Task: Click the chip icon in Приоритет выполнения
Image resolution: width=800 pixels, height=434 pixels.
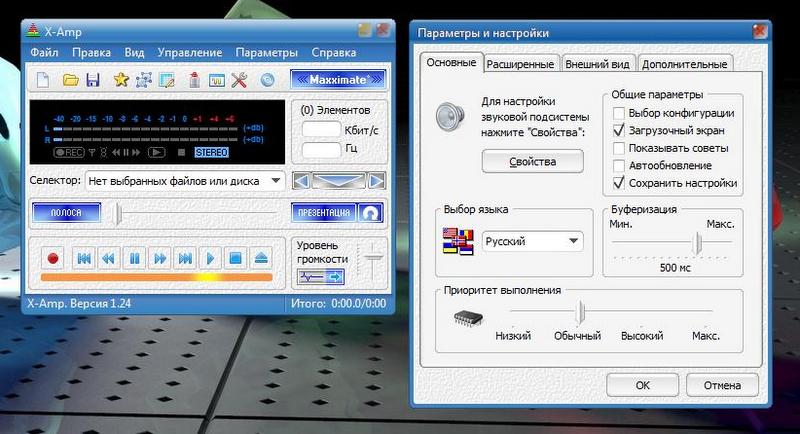Action: [468, 318]
